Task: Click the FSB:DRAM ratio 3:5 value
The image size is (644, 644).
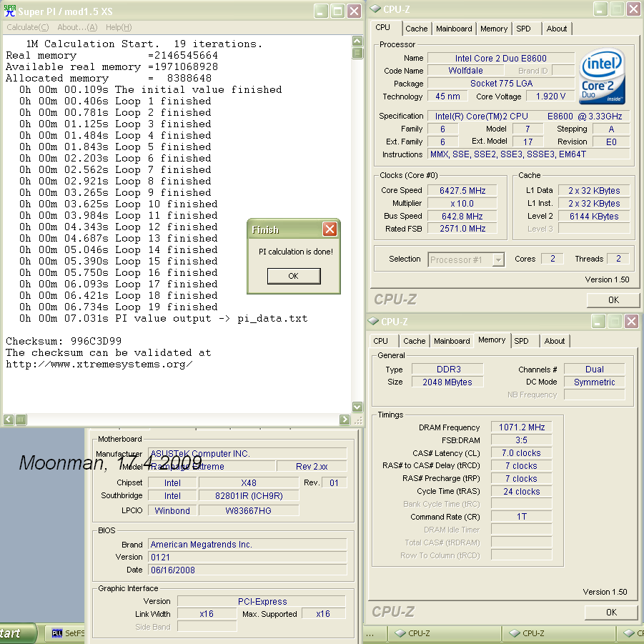Action: click(x=522, y=440)
